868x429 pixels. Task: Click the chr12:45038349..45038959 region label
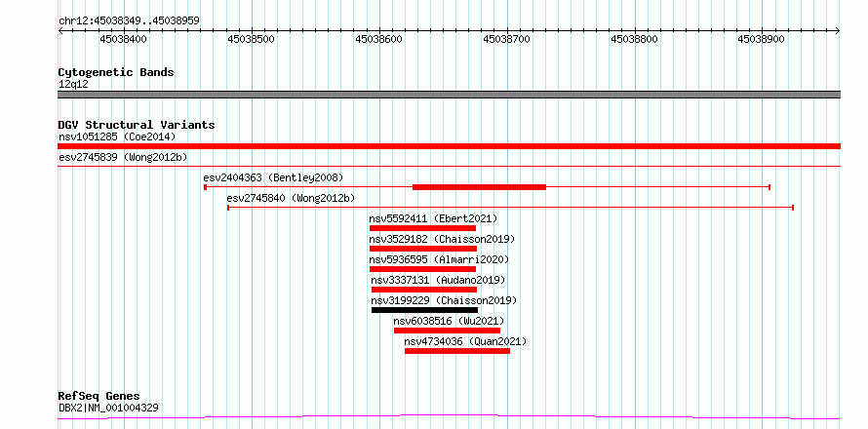(129, 20)
